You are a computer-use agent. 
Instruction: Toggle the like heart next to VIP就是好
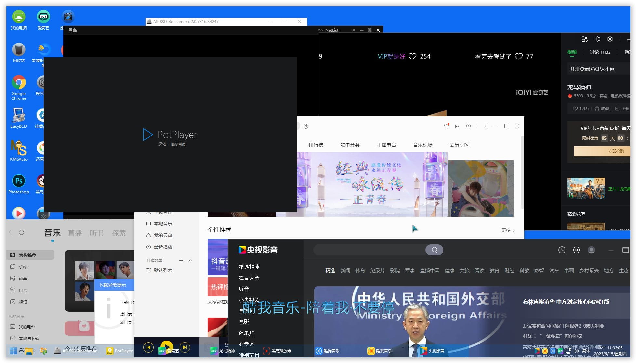pyautogui.click(x=412, y=56)
